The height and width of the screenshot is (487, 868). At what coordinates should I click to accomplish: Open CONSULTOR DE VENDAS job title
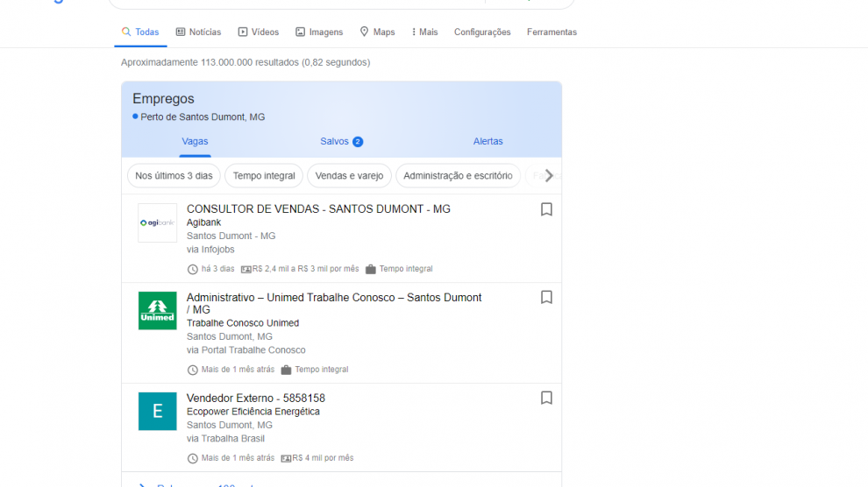[318, 209]
